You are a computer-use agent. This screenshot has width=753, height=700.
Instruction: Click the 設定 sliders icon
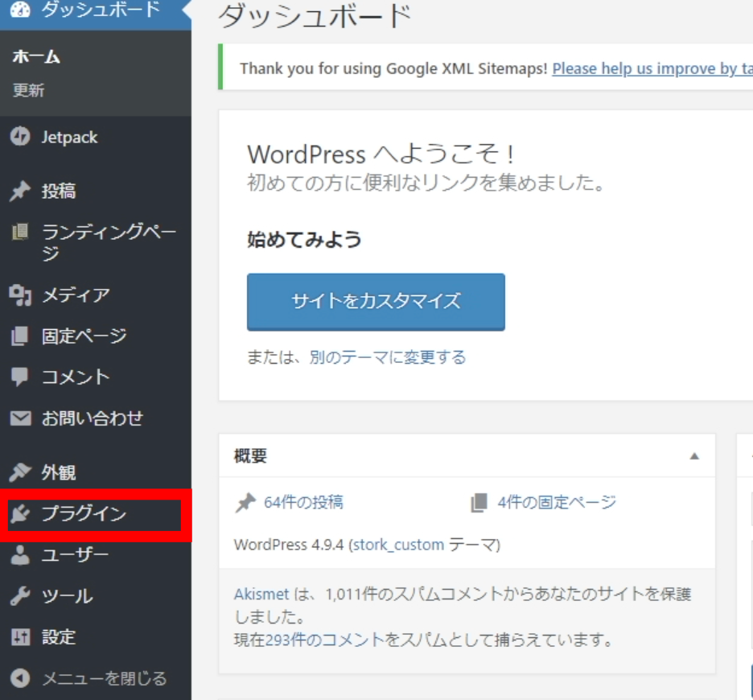pos(20,637)
